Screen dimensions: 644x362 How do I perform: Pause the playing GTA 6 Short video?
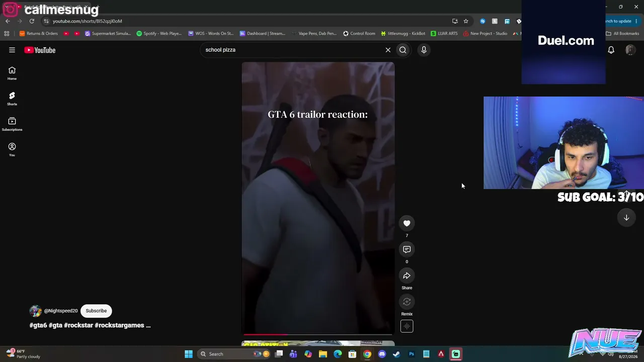pyautogui.click(x=318, y=198)
